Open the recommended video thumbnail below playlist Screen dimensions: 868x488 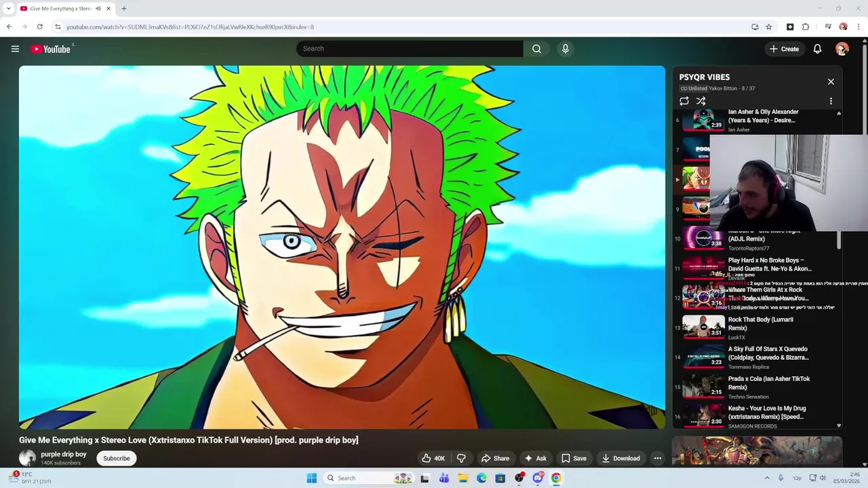(757, 451)
